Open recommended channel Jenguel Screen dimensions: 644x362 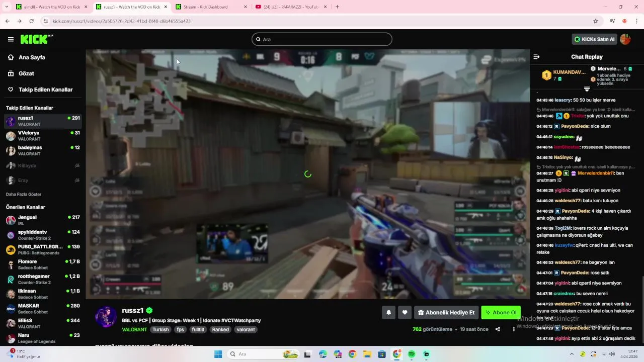(x=43, y=220)
